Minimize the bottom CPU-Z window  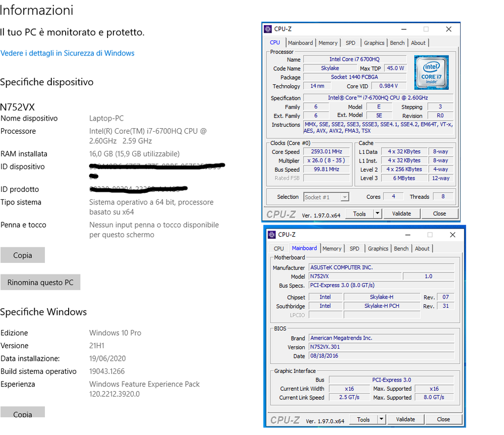[x=408, y=235]
